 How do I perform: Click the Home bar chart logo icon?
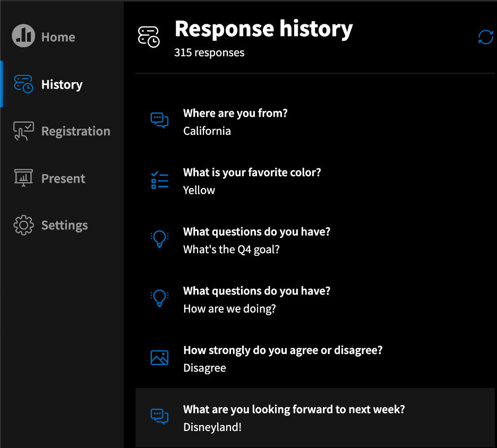[23, 36]
